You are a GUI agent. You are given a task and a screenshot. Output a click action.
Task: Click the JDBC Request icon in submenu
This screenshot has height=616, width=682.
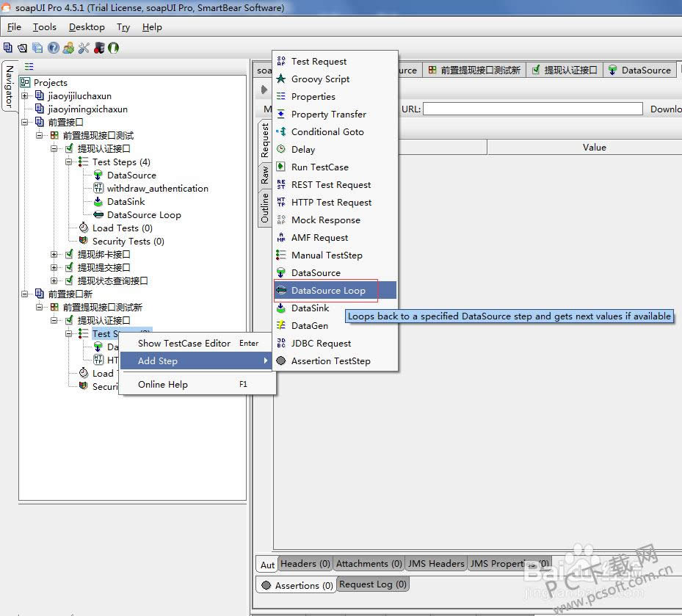(280, 344)
